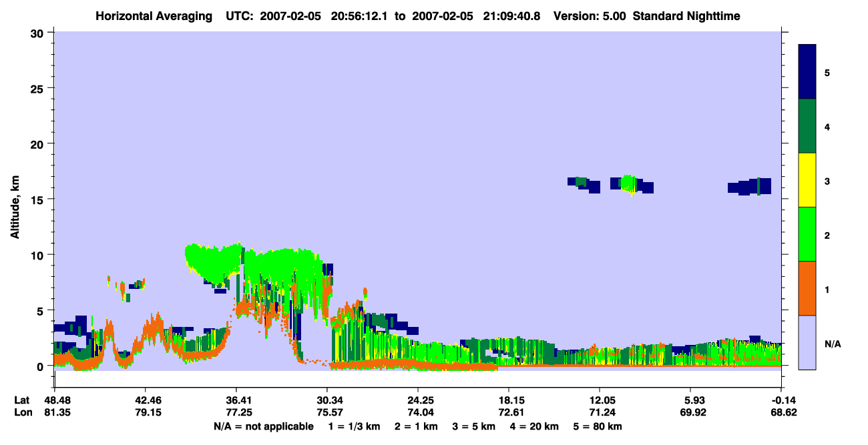Click the dark green colorbar segment labeled 4
Viewport: 868px width, 445px height.
point(807,126)
